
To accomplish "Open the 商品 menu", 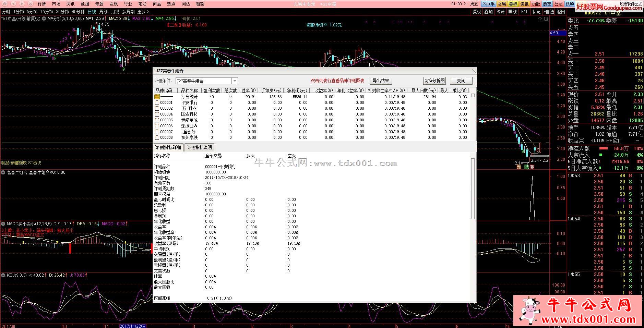I will (157, 4).
